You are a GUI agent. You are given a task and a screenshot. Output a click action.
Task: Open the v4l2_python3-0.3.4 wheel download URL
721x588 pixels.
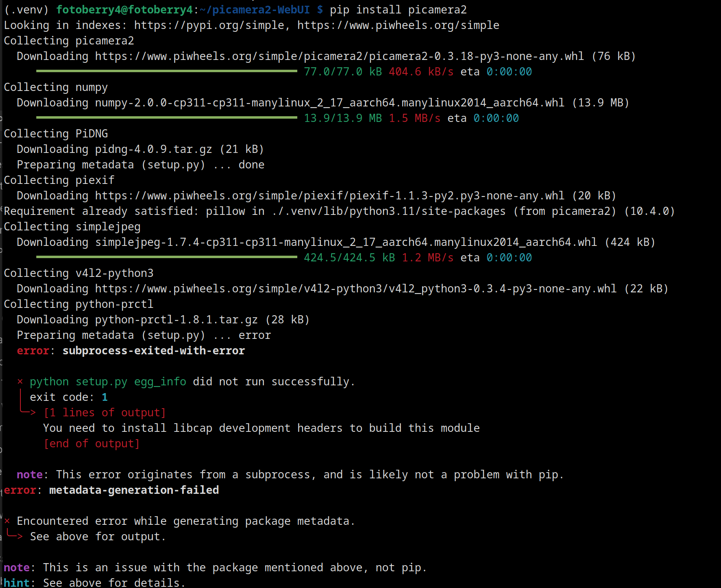pos(356,289)
